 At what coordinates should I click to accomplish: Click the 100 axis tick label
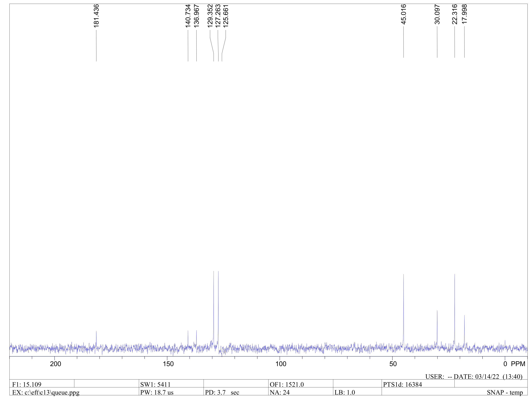coord(281,364)
